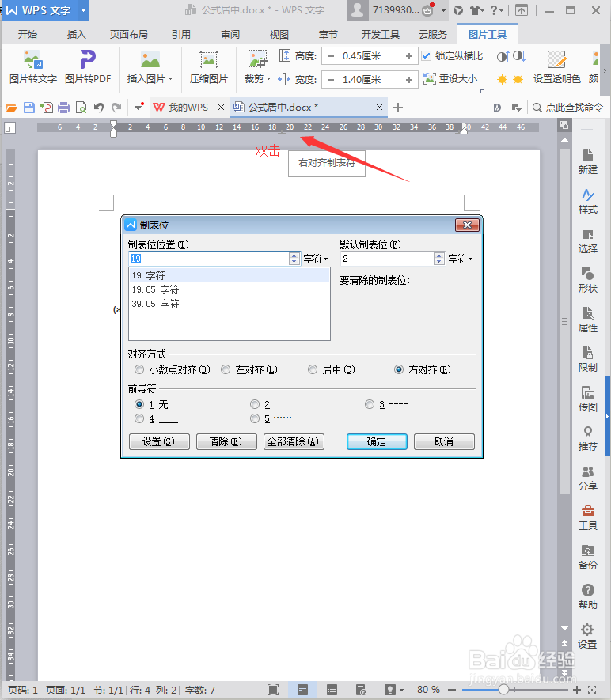The width and height of the screenshot is (611, 700).
Task: Open the 属性 properties side panel
Action: click(x=587, y=320)
